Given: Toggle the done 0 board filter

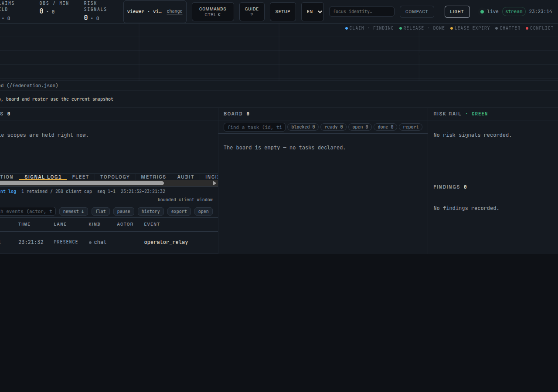Looking at the screenshot, I should click(x=385, y=127).
